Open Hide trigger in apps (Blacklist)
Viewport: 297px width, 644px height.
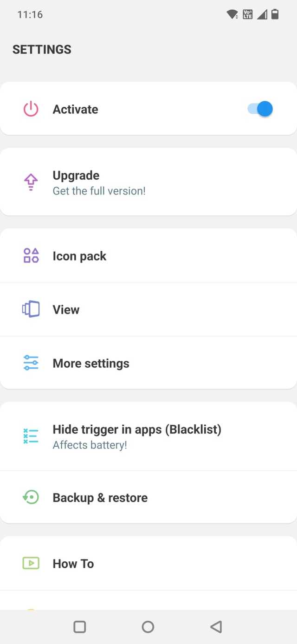137,429
